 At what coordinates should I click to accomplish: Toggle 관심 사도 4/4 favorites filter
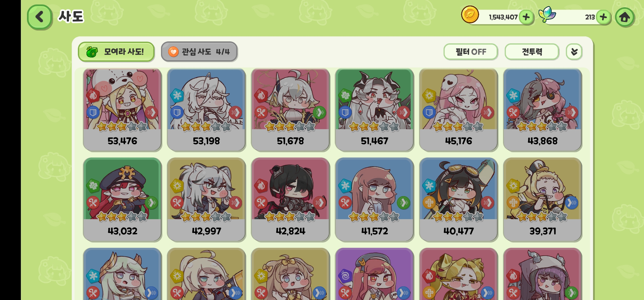[x=199, y=52]
